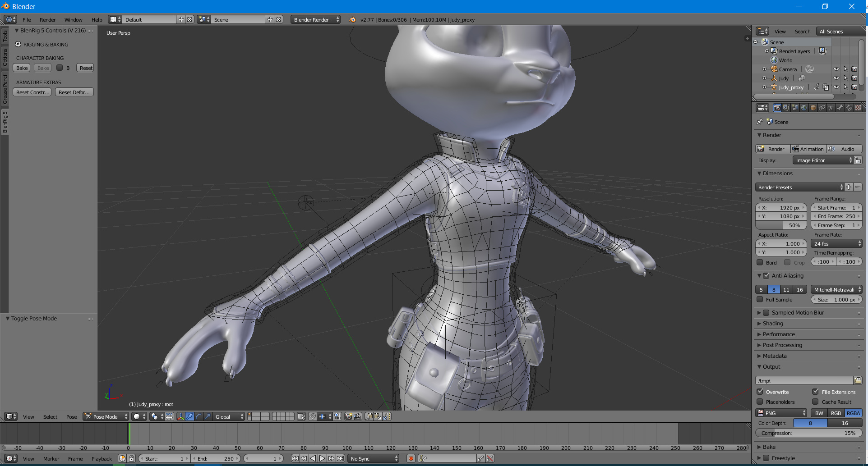Click the timeline record button
Screen dimensions: 868x466
click(411, 458)
